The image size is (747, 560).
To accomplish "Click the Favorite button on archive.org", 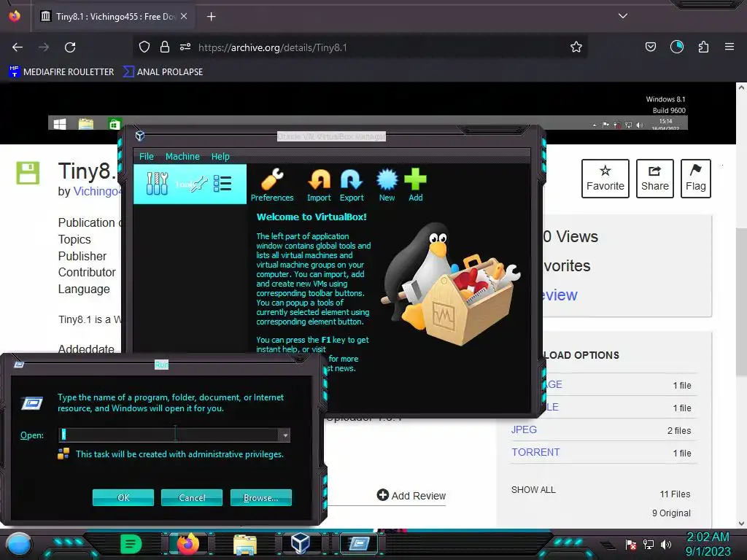I will tap(605, 179).
